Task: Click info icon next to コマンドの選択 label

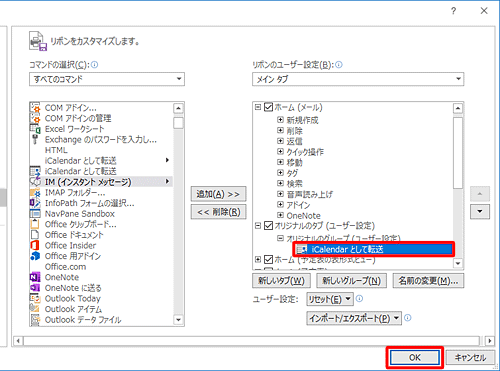Action: (x=95, y=65)
